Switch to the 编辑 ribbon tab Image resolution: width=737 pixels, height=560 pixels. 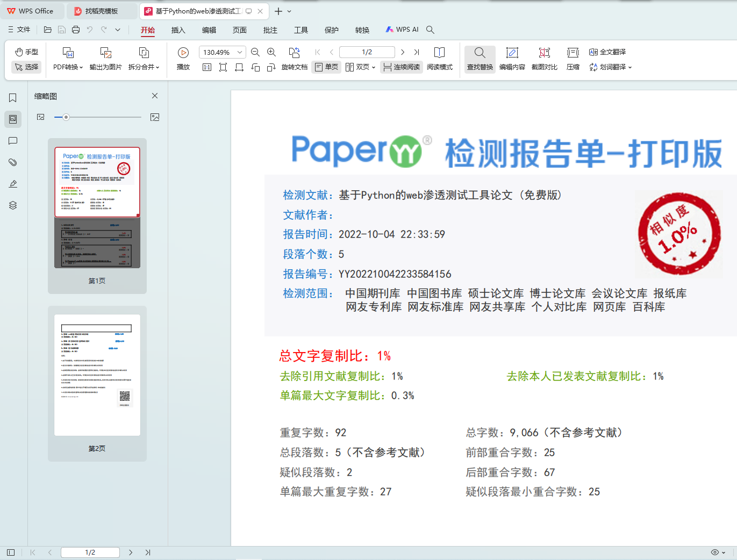click(x=209, y=30)
